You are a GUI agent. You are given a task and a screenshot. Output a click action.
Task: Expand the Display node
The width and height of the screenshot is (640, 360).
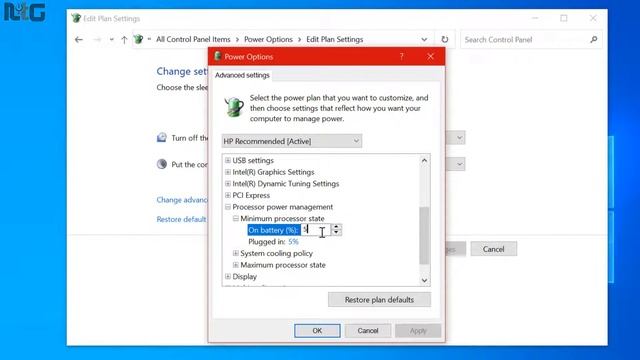point(228,276)
